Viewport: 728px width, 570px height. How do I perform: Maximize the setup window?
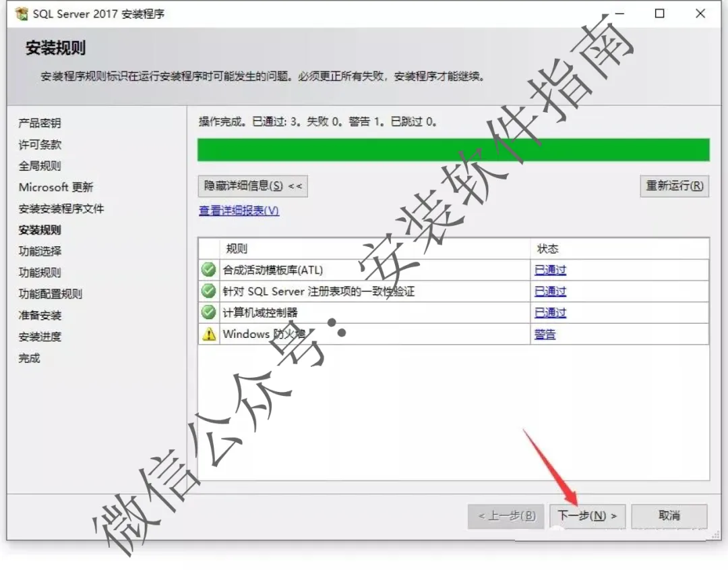(659, 13)
